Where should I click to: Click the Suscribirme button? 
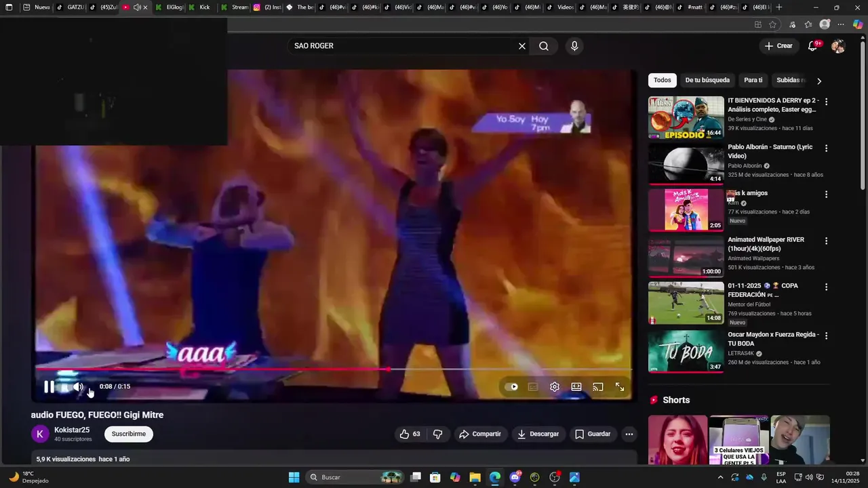tap(129, 434)
